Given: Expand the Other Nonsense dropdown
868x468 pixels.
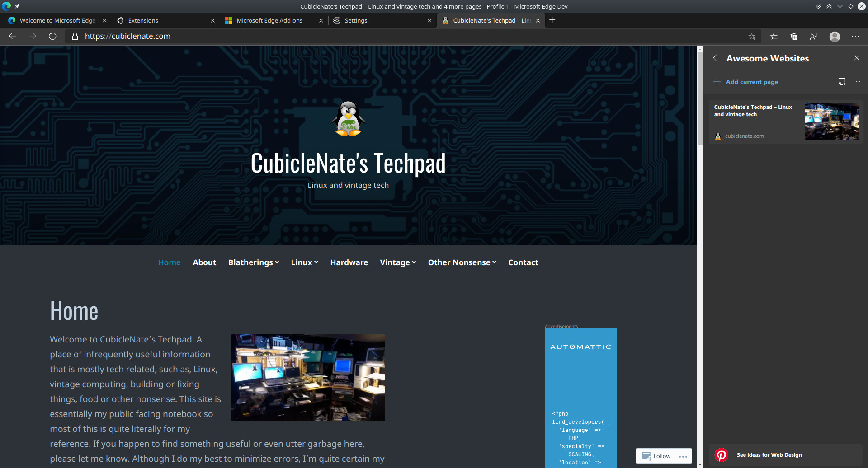Looking at the screenshot, I should [462, 262].
